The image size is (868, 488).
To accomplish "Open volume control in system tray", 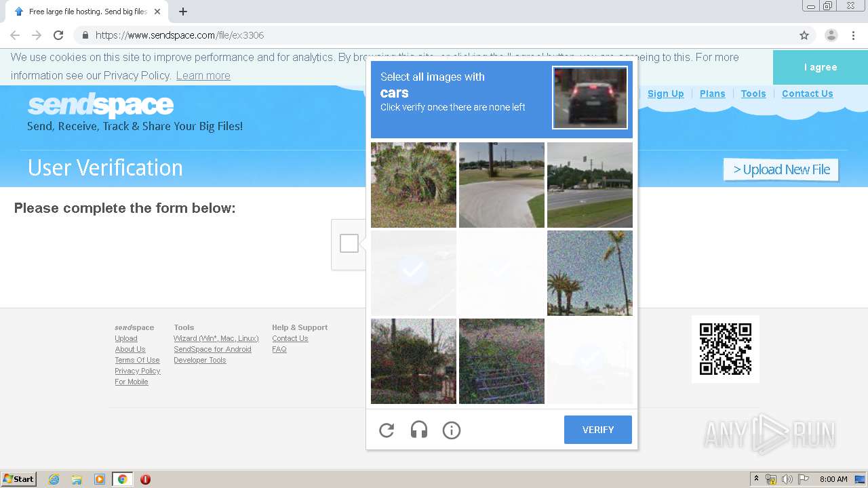I will [x=787, y=479].
